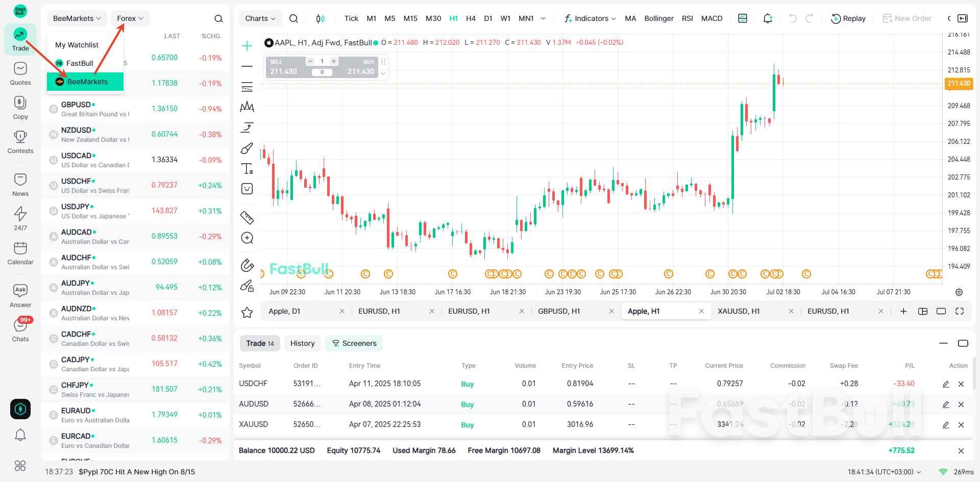Click the SELL price box
Viewport: 980px width, 482px height.
pyautogui.click(x=284, y=67)
